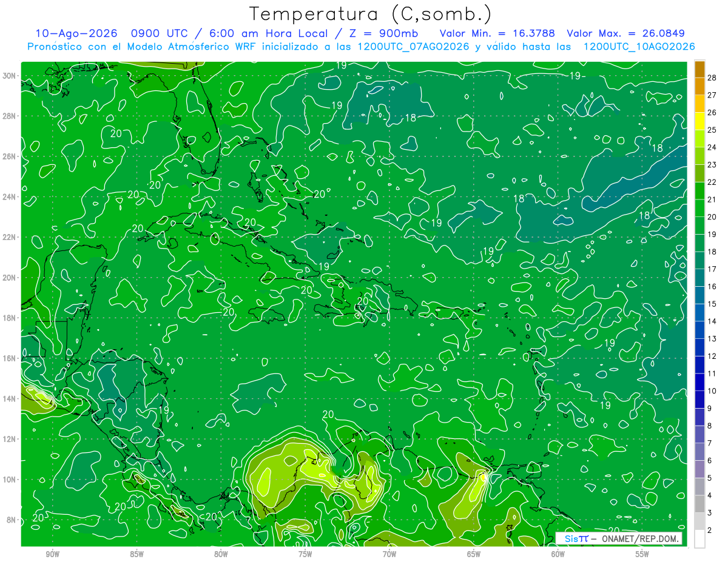
Task: Click legend swatch between 23 and 24
Action: click(699, 156)
